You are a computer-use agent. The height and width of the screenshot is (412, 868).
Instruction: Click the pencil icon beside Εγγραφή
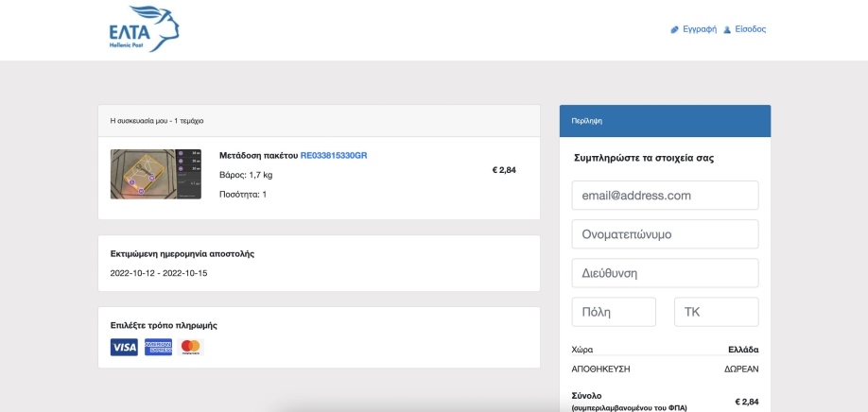tap(675, 29)
